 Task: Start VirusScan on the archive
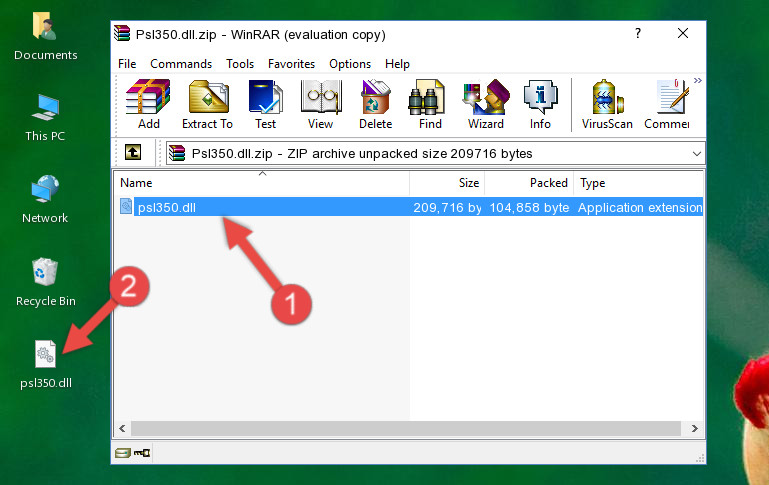pyautogui.click(x=607, y=104)
